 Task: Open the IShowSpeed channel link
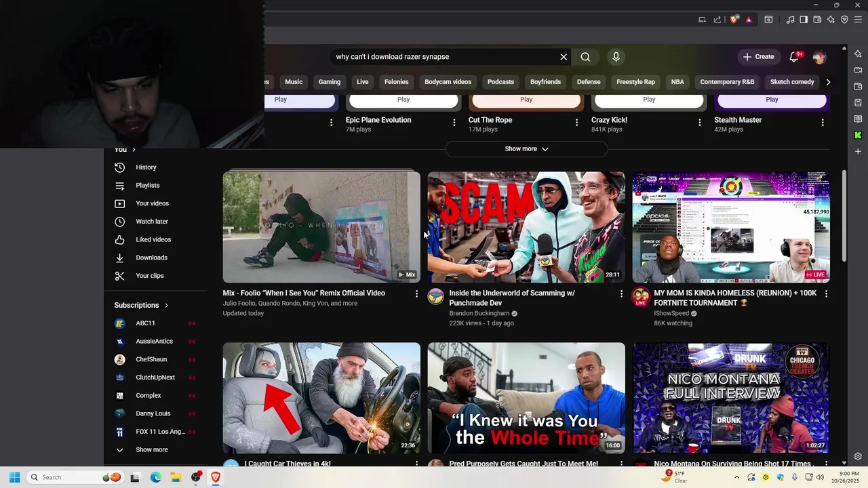(x=671, y=314)
